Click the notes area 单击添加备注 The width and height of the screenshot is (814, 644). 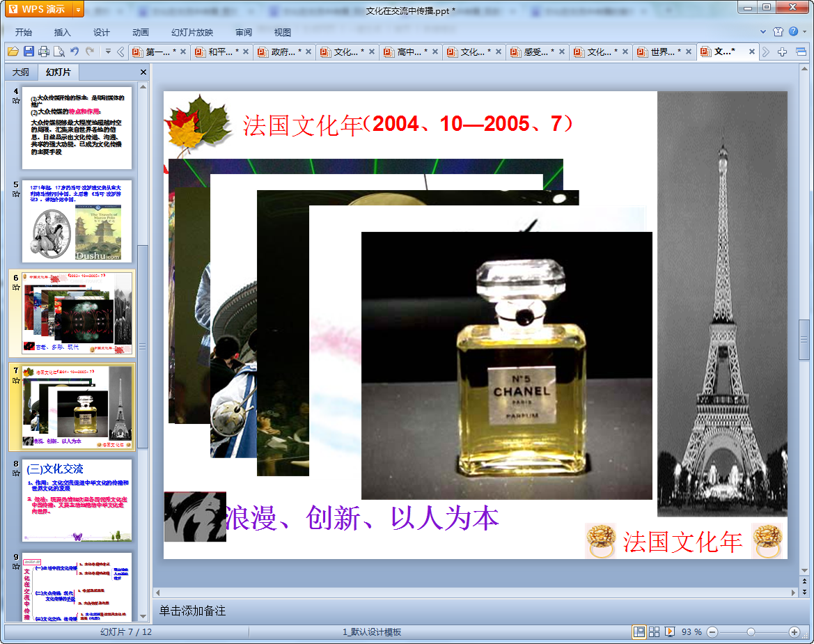point(192,611)
